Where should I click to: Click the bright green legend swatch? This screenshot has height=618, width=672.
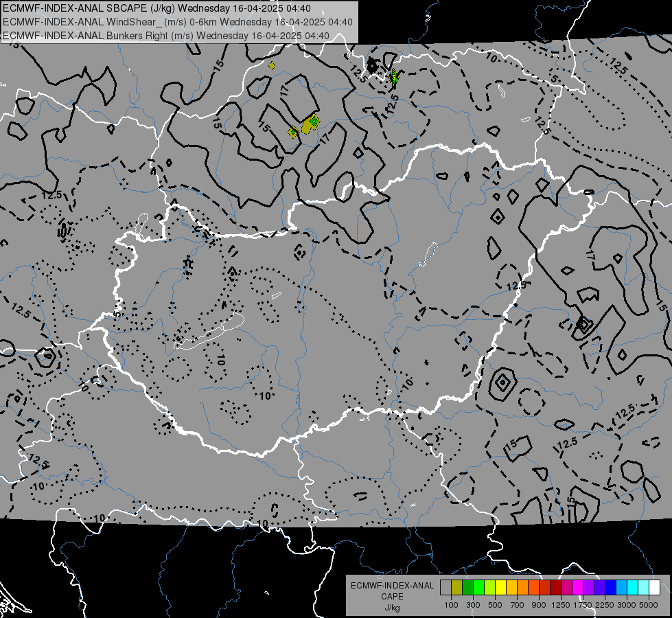[x=478, y=588]
